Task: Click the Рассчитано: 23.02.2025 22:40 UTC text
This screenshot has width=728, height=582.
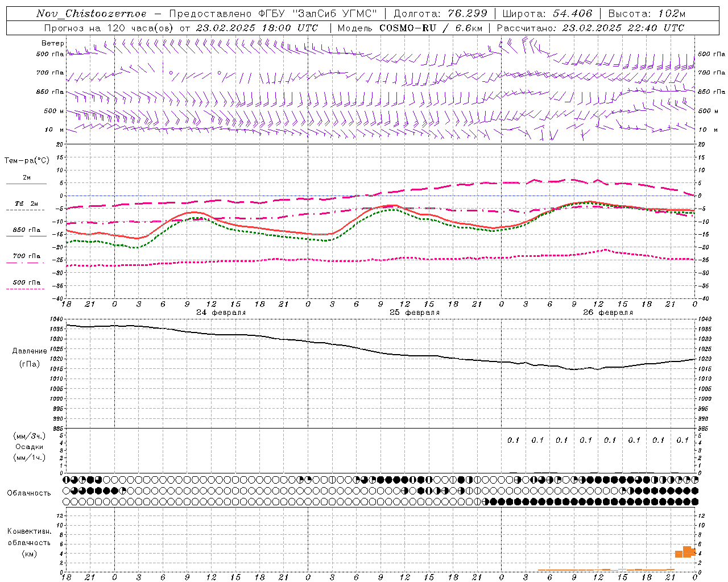Action: click(x=590, y=28)
